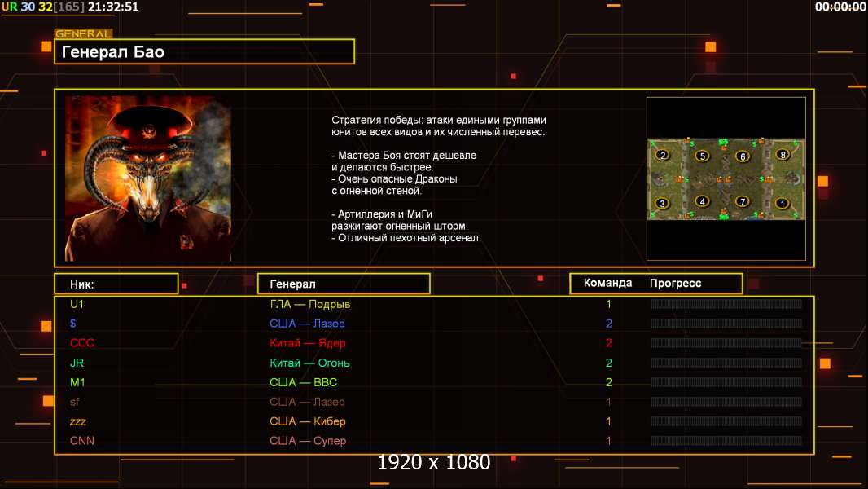Click 'США — Супер' general entry
This screenshot has width=868, height=489.
coord(308,441)
